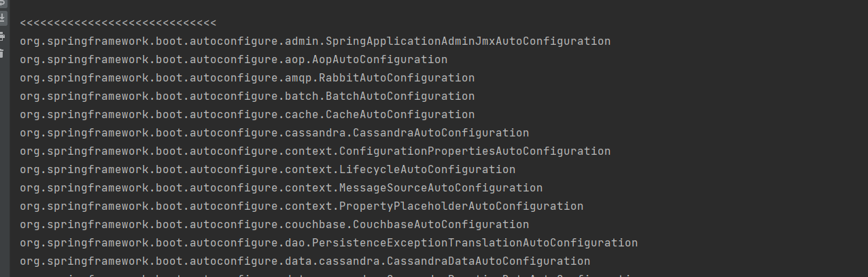The width and height of the screenshot is (868, 277).
Task: Click the CouchbaseAutoConfiguration entry
Action: (x=275, y=225)
